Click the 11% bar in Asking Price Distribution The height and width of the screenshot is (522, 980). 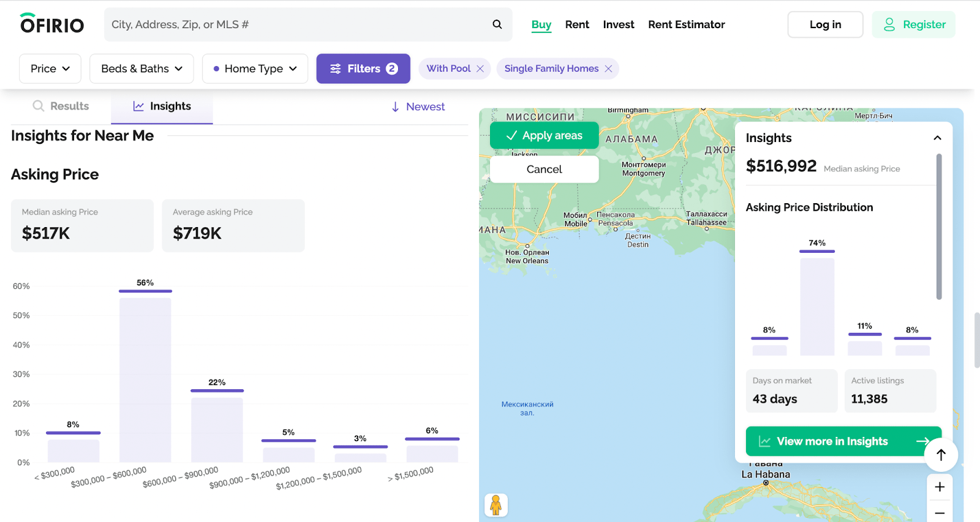(865, 348)
